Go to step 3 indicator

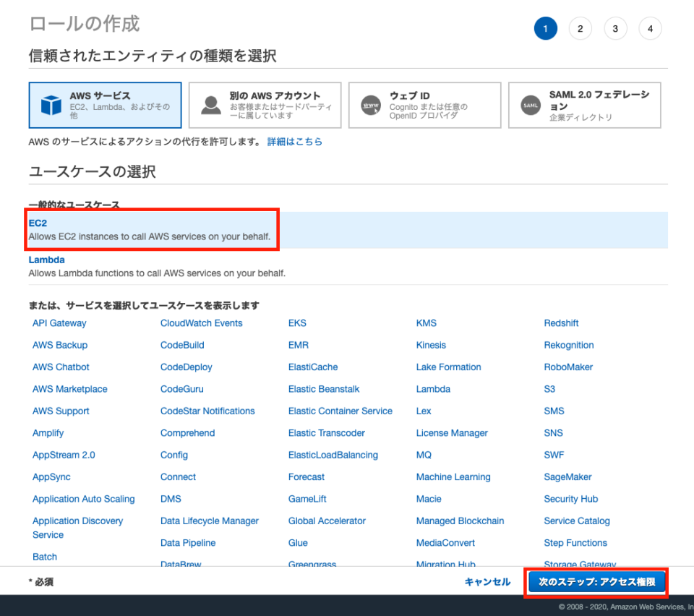[615, 28]
